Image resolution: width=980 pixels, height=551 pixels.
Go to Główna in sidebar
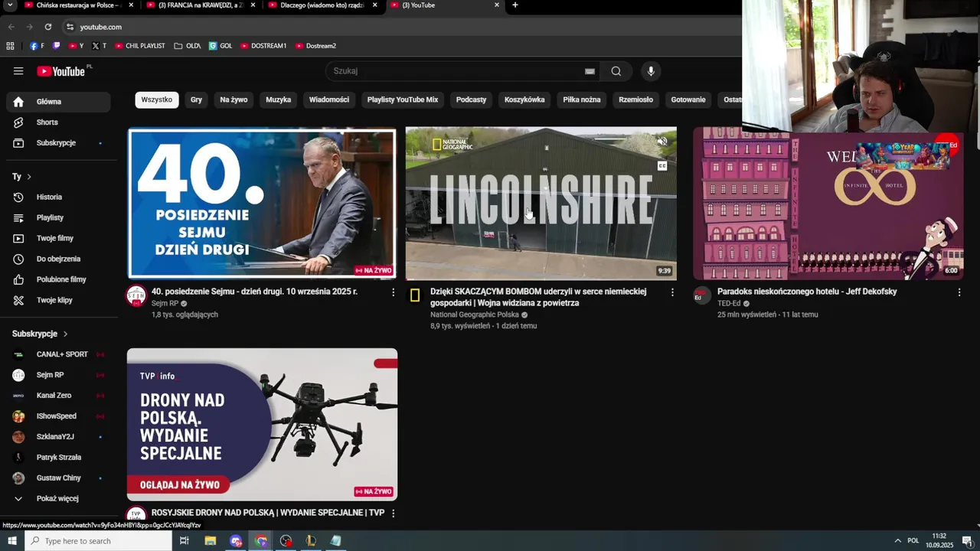tap(59, 102)
